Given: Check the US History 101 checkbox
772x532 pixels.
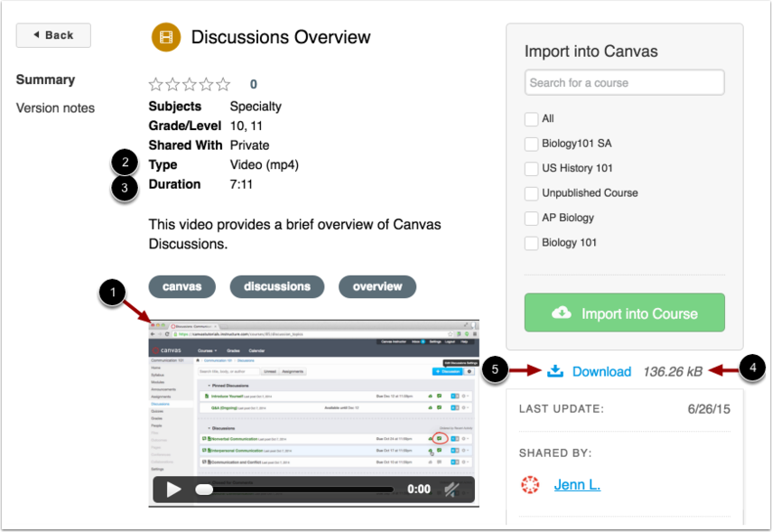Looking at the screenshot, I should point(531,169).
